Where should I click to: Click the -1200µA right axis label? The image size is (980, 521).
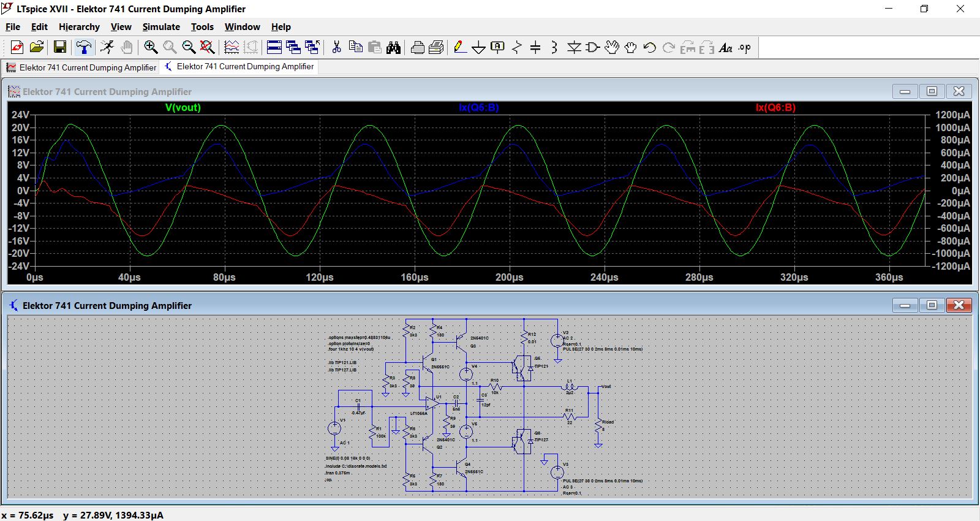click(951, 266)
